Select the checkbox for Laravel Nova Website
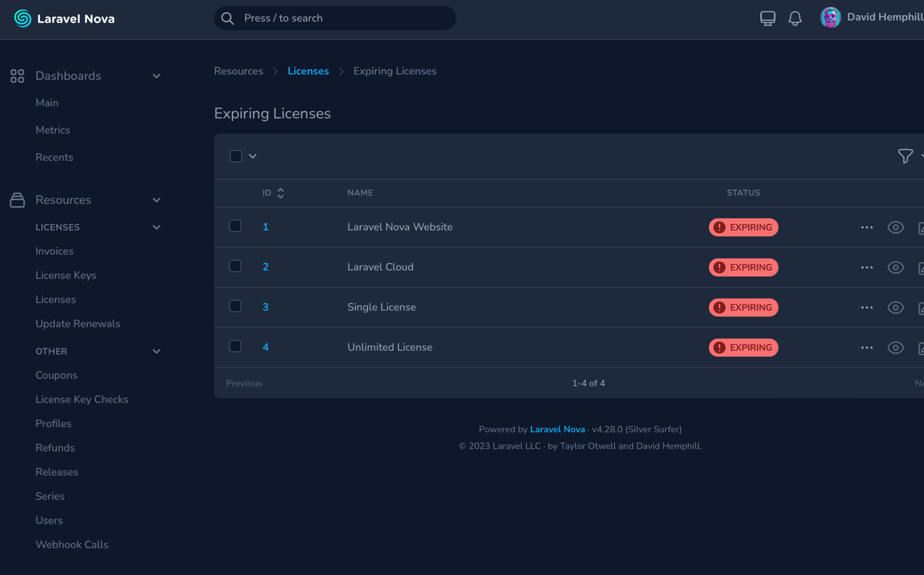Viewport: 924px width, 575px height. click(235, 226)
